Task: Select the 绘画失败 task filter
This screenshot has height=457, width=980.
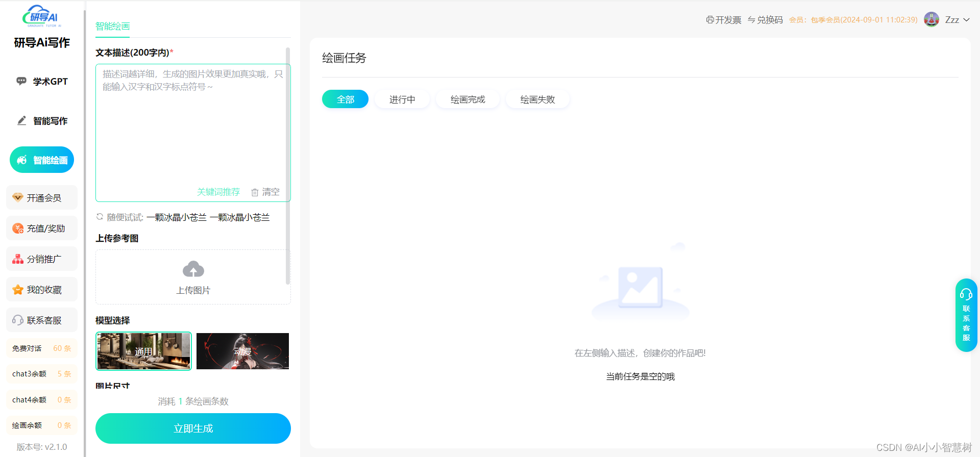Action: pyautogui.click(x=537, y=99)
